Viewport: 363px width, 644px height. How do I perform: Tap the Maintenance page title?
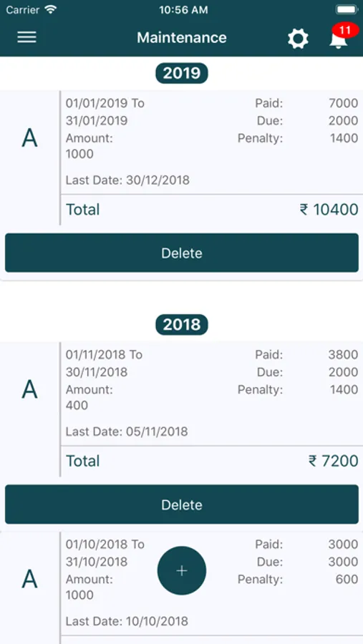(x=182, y=38)
